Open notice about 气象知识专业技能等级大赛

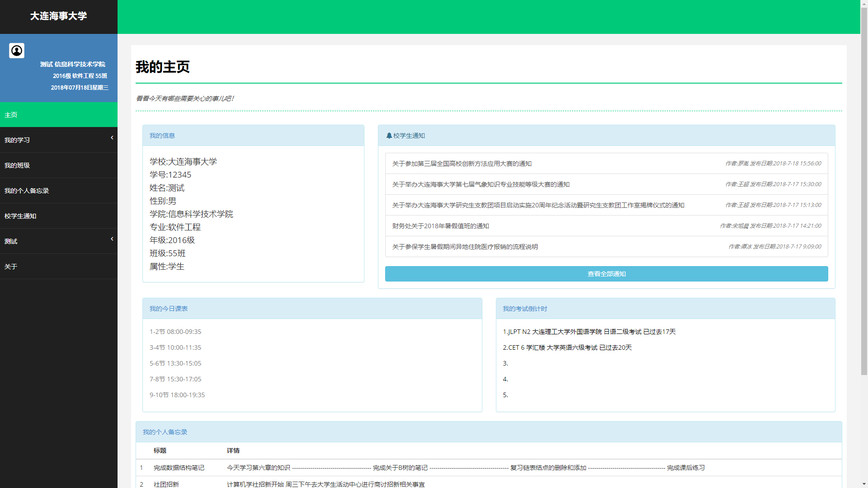pyautogui.click(x=481, y=184)
